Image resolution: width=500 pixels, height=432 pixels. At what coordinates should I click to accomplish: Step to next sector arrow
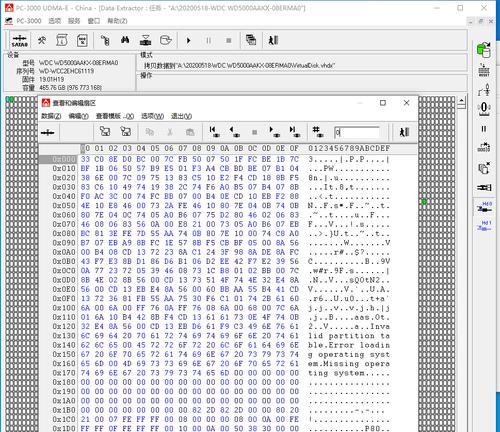tap(274, 132)
